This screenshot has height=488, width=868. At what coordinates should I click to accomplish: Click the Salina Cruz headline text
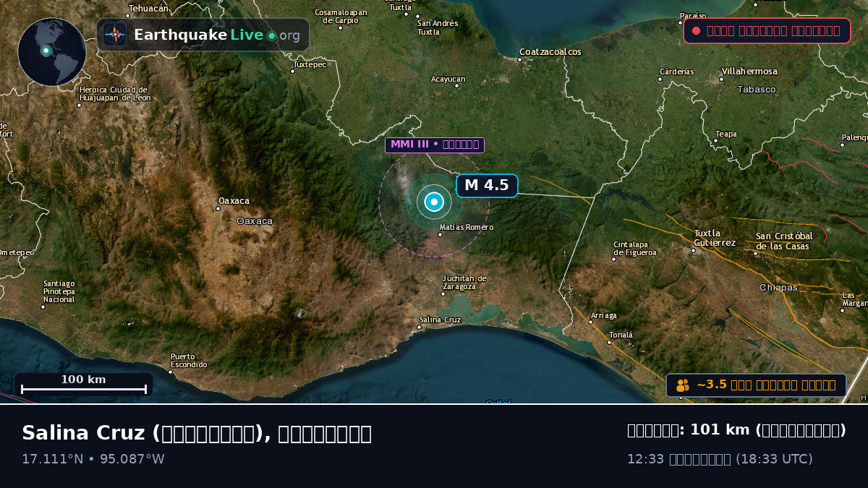click(197, 433)
